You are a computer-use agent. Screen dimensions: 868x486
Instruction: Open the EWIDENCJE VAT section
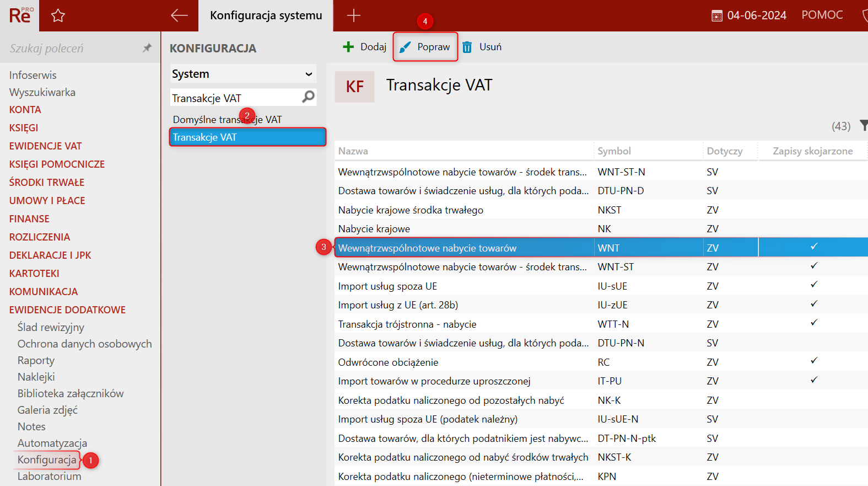[45, 146]
